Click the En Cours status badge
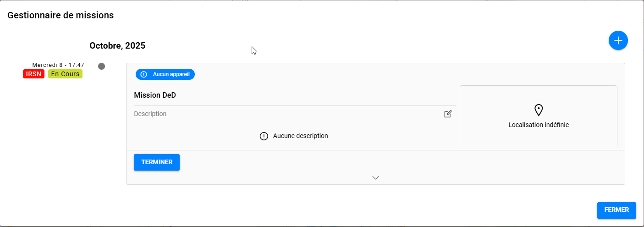Viewport: 644px width, 227px height. [65, 74]
